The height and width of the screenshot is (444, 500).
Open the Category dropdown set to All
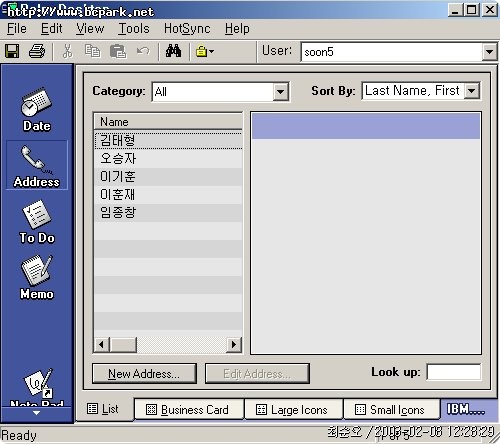click(280, 91)
